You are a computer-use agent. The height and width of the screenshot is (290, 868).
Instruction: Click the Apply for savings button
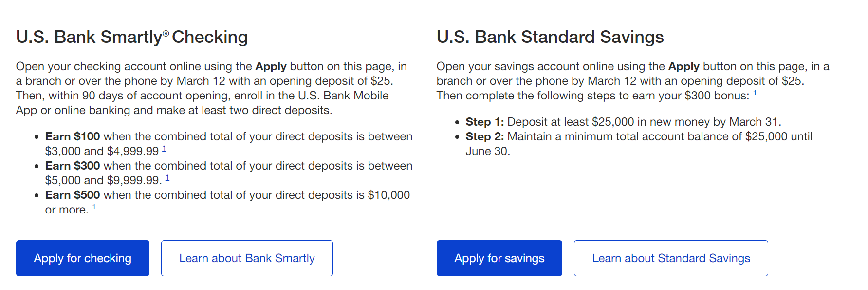click(x=499, y=258)
